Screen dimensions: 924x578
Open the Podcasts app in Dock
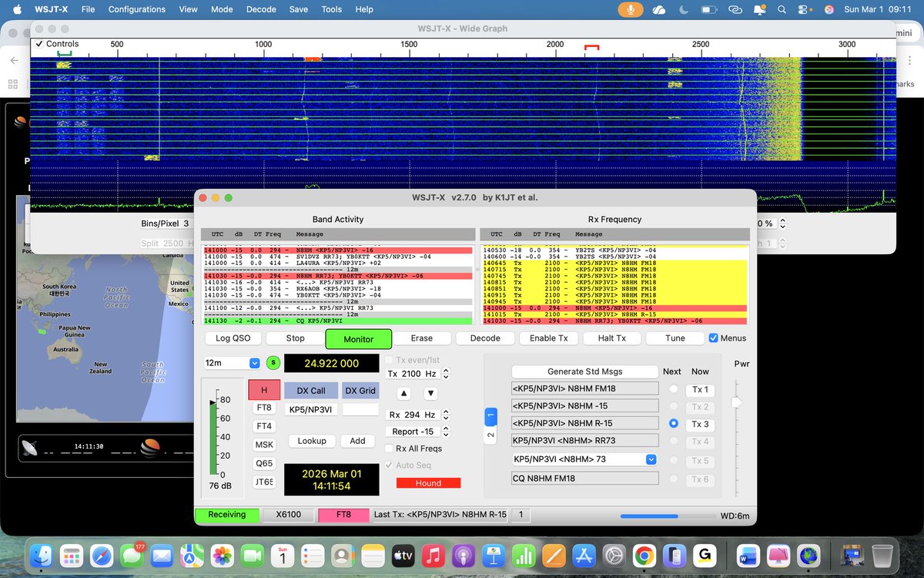click(463, 556)
